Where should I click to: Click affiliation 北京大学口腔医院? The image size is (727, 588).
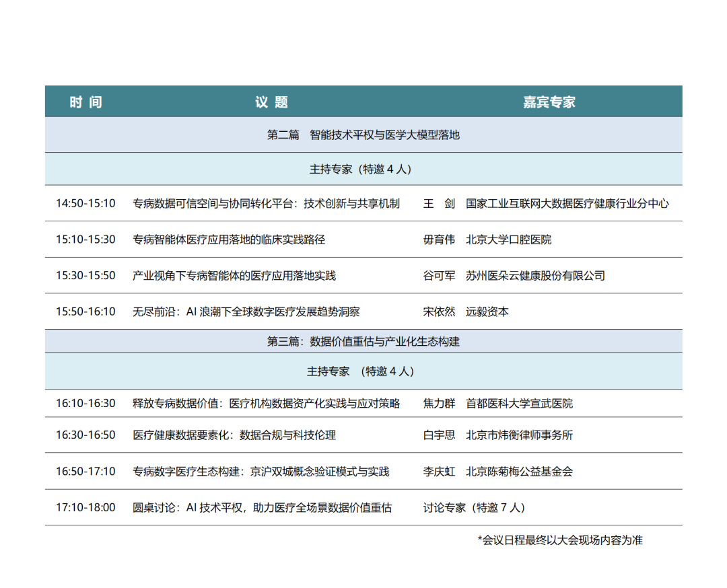pyautogui.click(x=509, y=240)
